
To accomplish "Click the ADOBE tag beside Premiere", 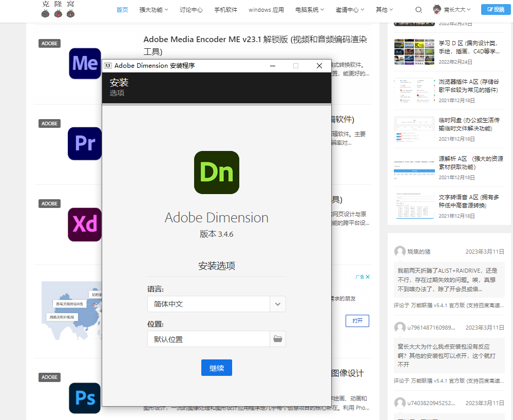I will click(x=49, y=123).
